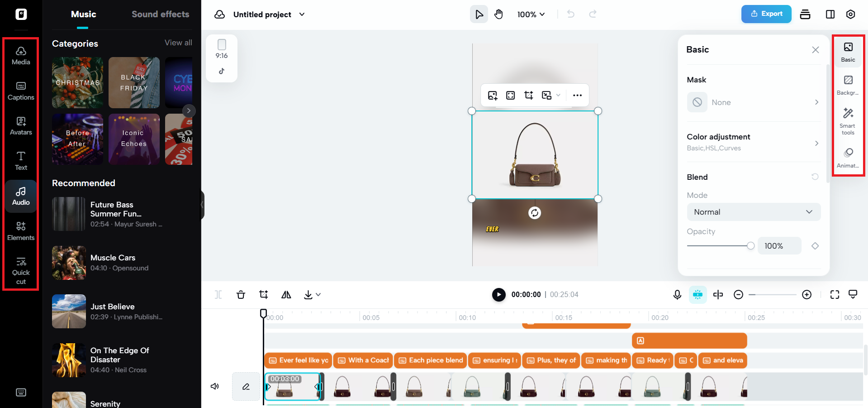Enter fullscreen preview
The width and height of the screenshot is (868, 408).
point(835,295)
